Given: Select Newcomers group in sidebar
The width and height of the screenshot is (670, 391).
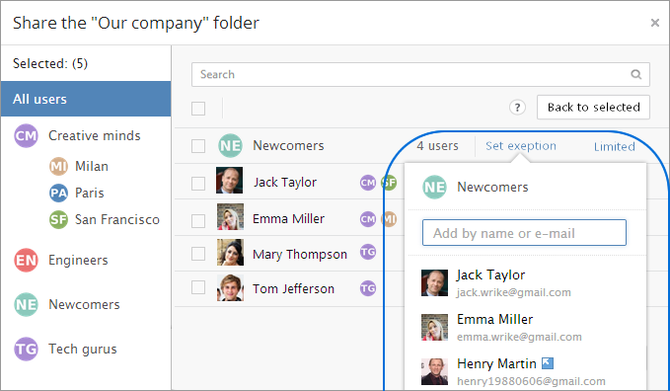Looking at the screenshot, I should click(84, 304).
